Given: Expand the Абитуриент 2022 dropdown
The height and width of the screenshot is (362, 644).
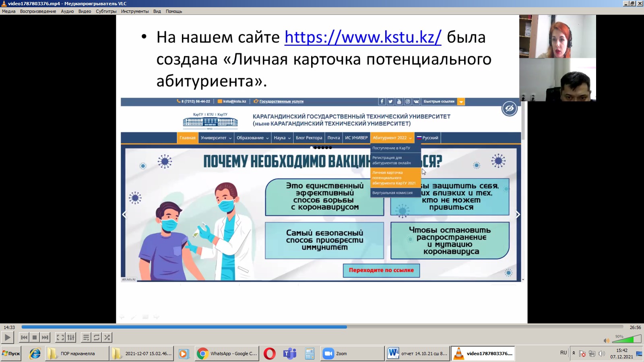Looking at the screenshot, I should [392, 138].
